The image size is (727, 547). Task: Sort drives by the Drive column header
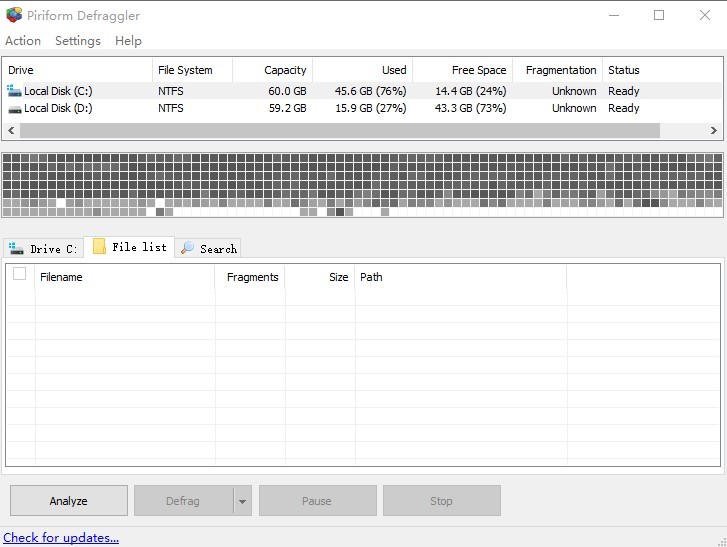click(77, 70)
